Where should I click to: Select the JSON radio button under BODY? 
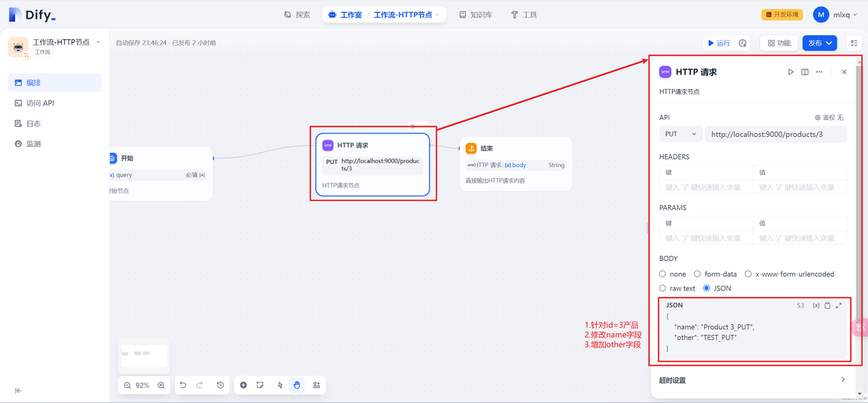click(705, 288)
